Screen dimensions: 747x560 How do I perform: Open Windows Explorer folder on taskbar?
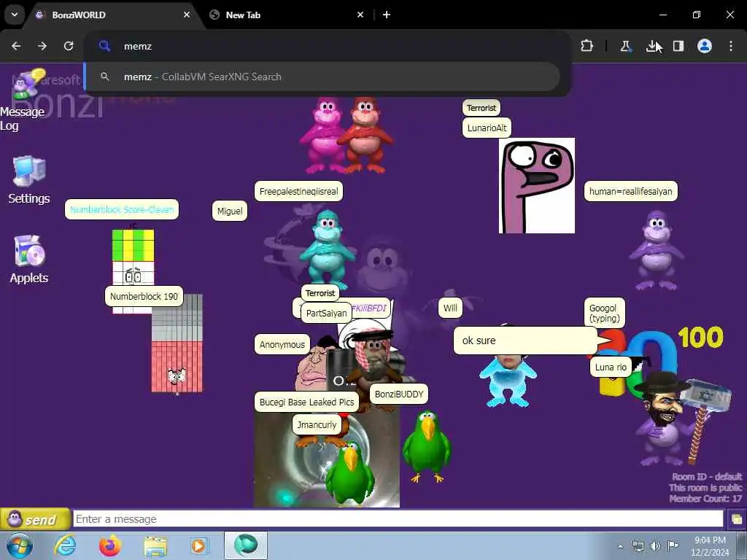[x=155, y=547]
